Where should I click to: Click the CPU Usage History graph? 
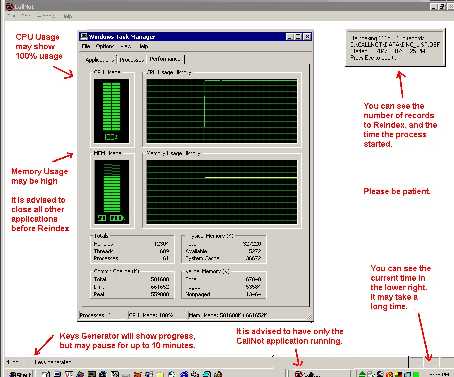pyautogui.click(x=222, y=111)
